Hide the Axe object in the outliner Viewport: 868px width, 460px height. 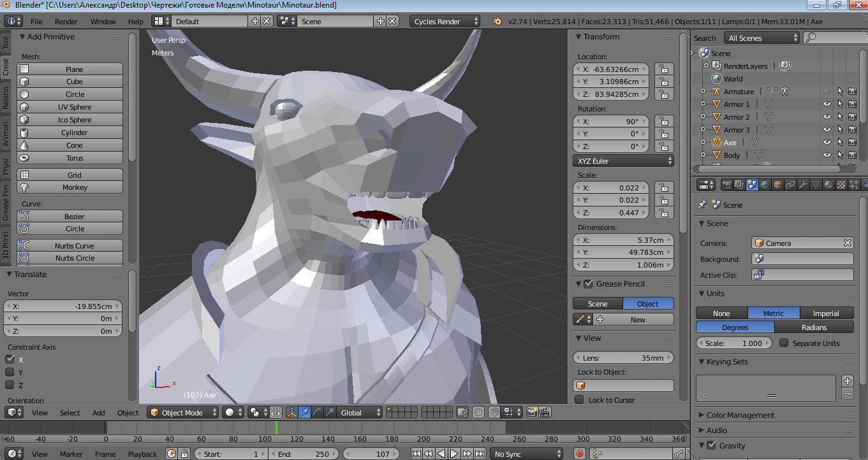(x=827, y=142)
